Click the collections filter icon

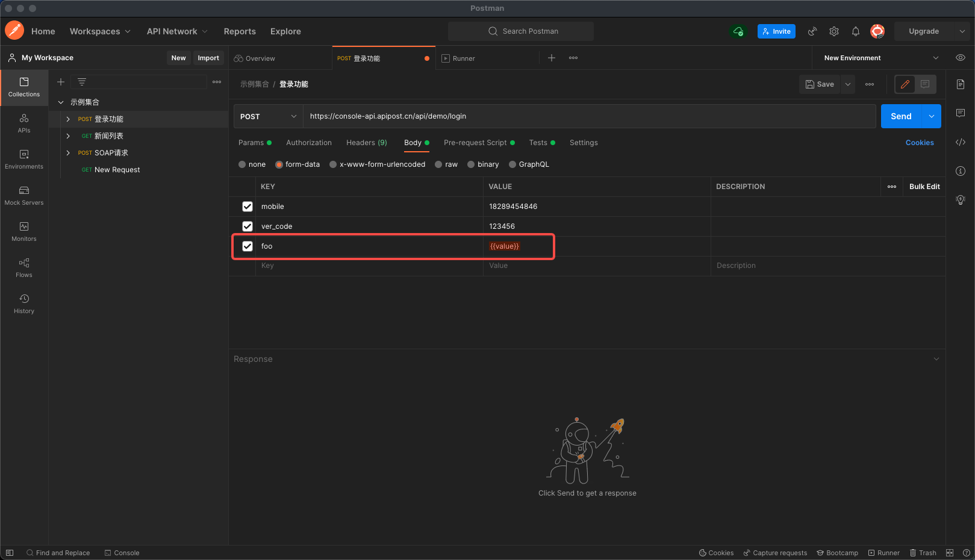[82, 82]
